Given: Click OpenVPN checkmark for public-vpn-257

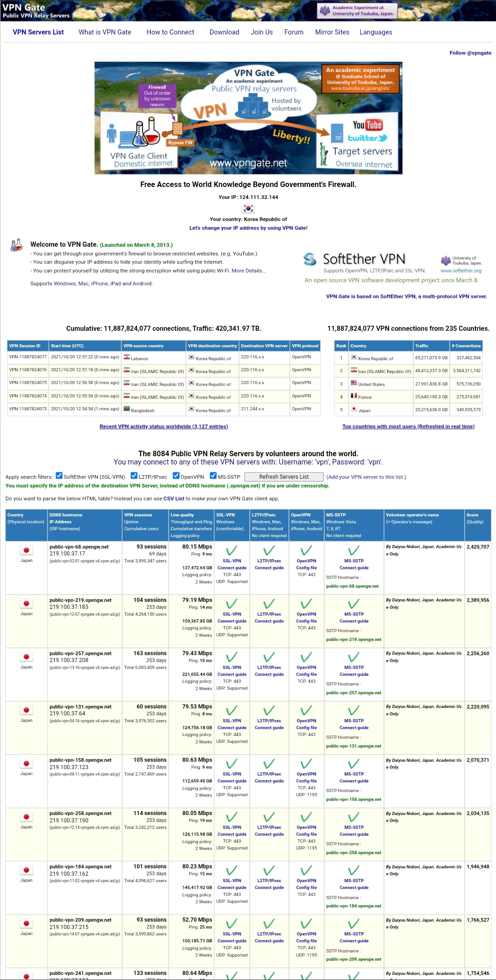Looking at the screenshot, I should coord(306,657).
